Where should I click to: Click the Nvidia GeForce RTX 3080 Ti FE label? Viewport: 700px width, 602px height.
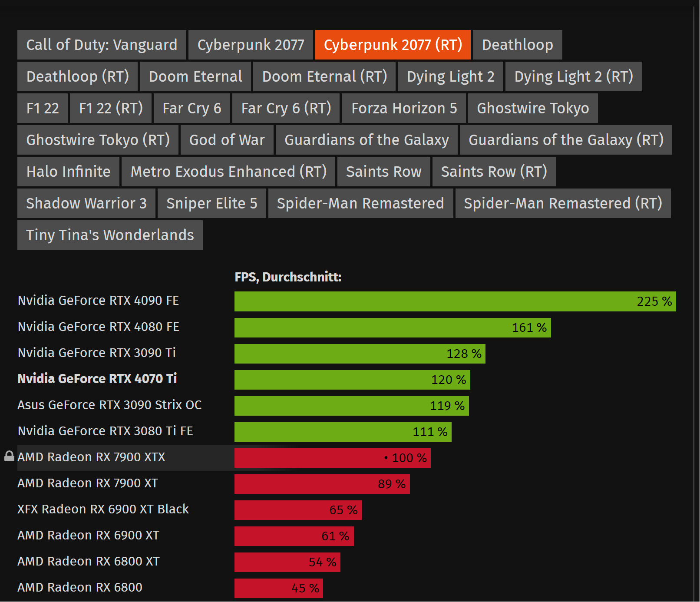pos(105,431)
